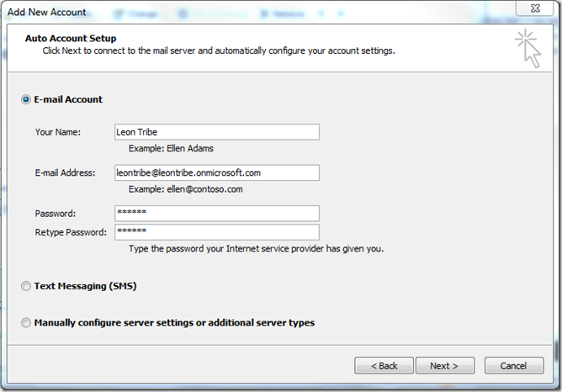Screen dimensions: 562x392
Task: Cancel the Add New Account dialog
Action: point(514,365)
